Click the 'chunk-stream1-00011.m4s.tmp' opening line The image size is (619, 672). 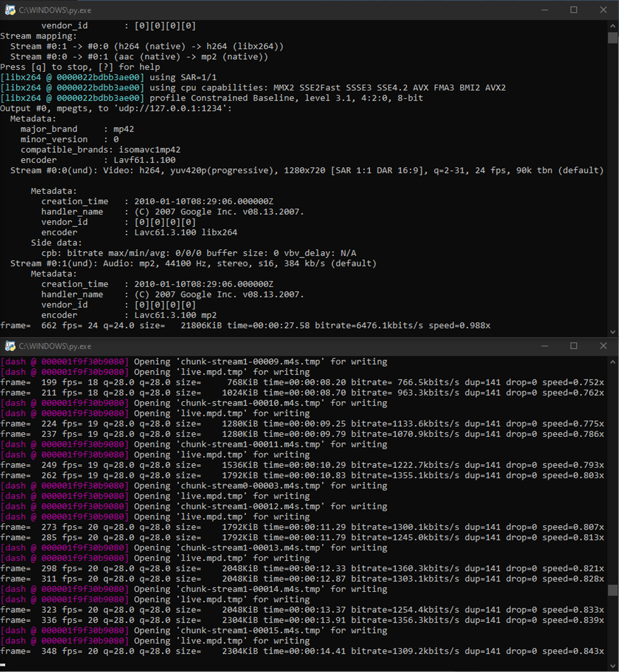pyautogui.click(x=194, y=444)
